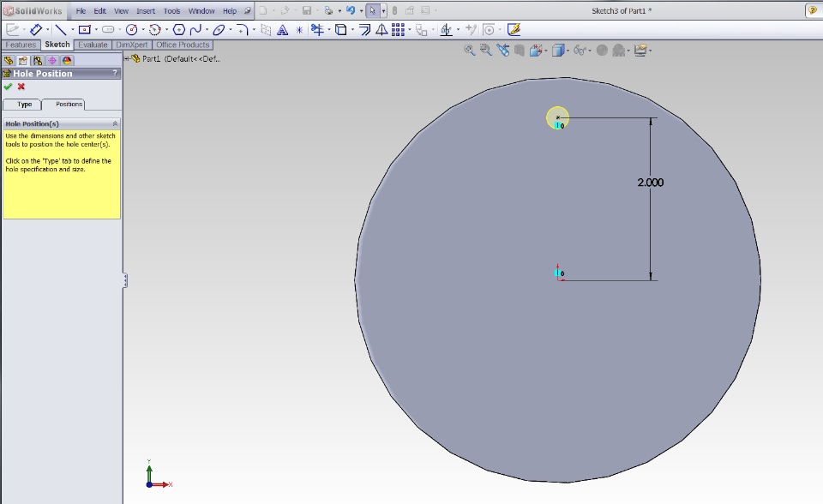Image resolution: width=823 pixels, height=504 pixels.
Task: Click the Print toolbar icon
Action: [328, 10]
